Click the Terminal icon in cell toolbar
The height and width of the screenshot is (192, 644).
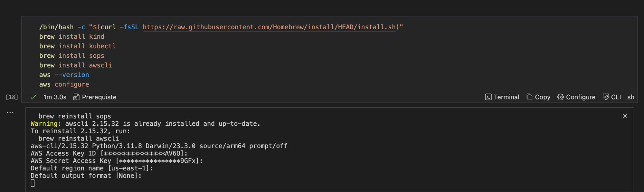(488, 97)
